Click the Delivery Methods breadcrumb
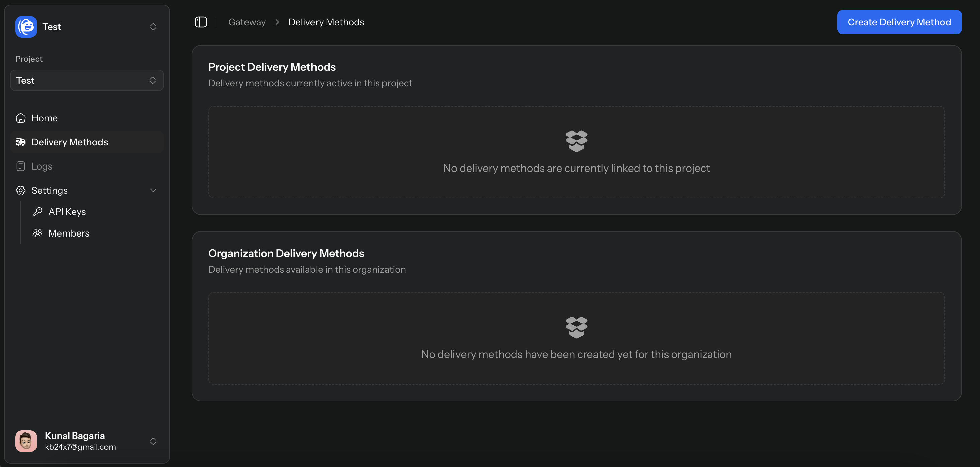This screenshot has width=980, height=467. pos(326,22)
